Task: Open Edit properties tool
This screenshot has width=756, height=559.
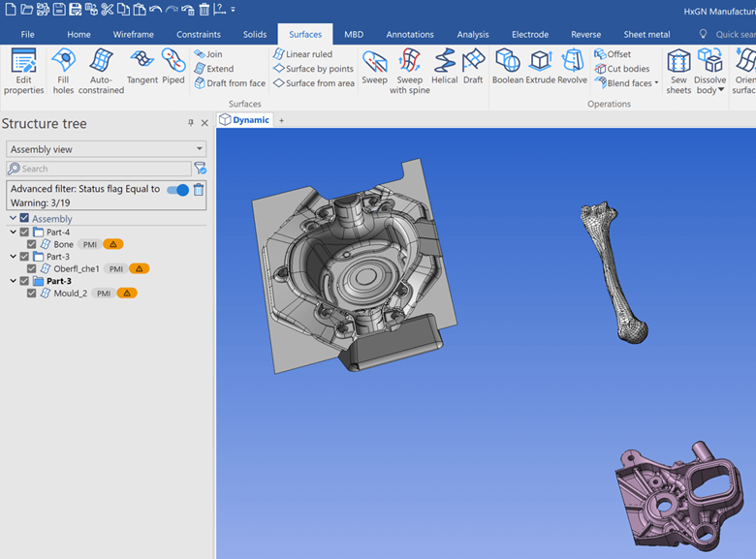Action: [23, 72]
